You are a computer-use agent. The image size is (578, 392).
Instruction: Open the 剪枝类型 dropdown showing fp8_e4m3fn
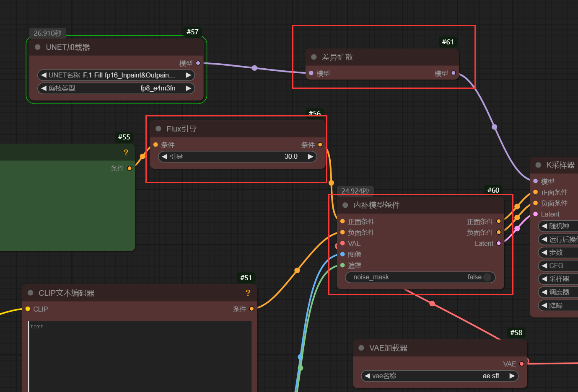[x=116, y=88]
